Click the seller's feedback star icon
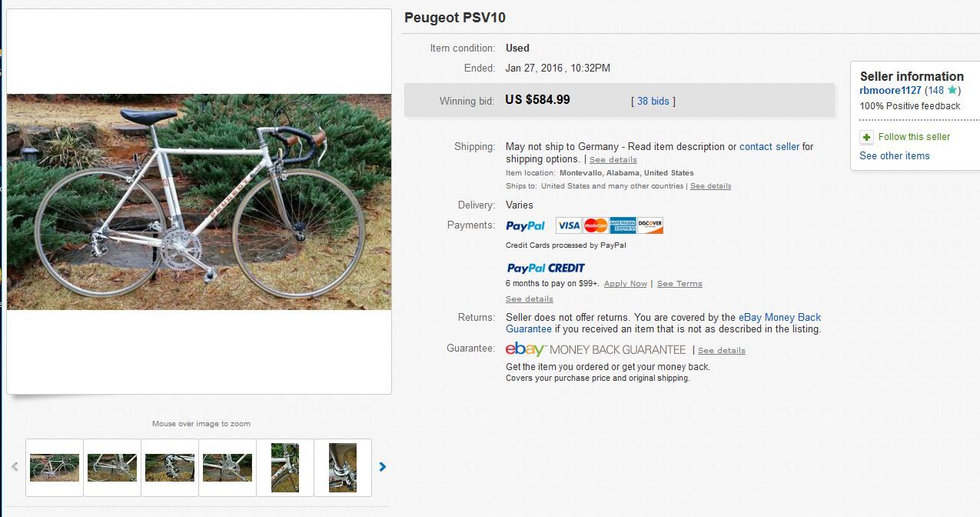Screen dimensions: 980x517 [x=952, y=90]
